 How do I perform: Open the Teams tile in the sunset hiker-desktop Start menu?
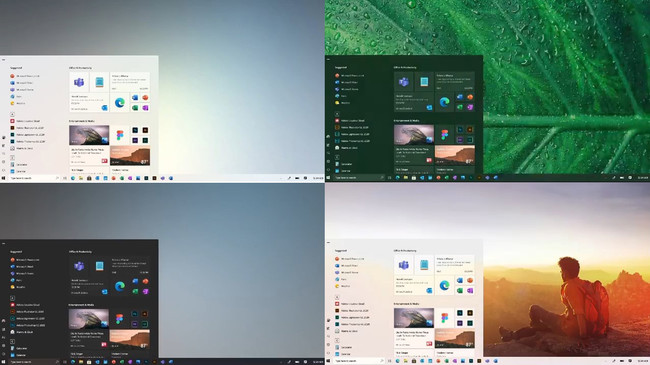pyautogui.click(x=403, y=265)
